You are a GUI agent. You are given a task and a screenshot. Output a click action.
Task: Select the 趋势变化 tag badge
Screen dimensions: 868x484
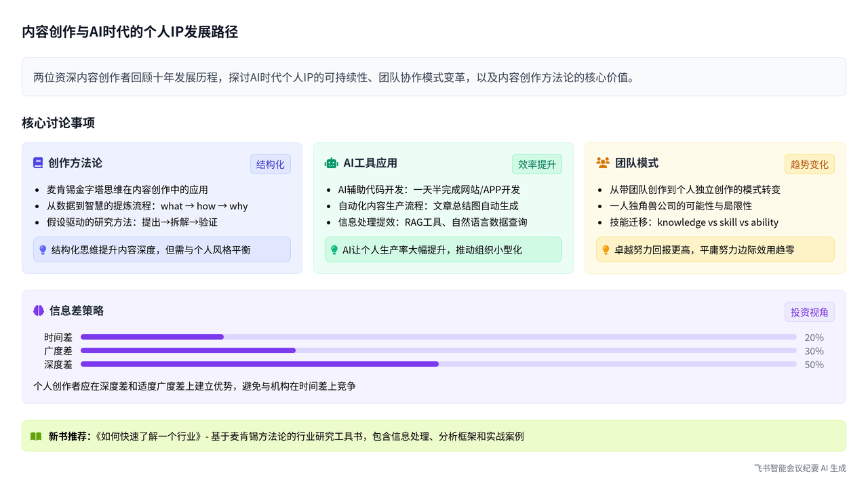809,164
